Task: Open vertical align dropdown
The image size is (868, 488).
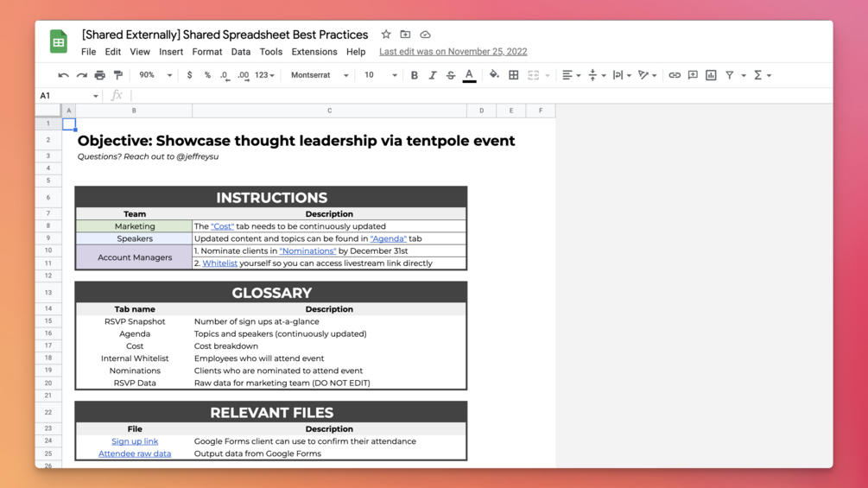Action: tap(597, 75)
